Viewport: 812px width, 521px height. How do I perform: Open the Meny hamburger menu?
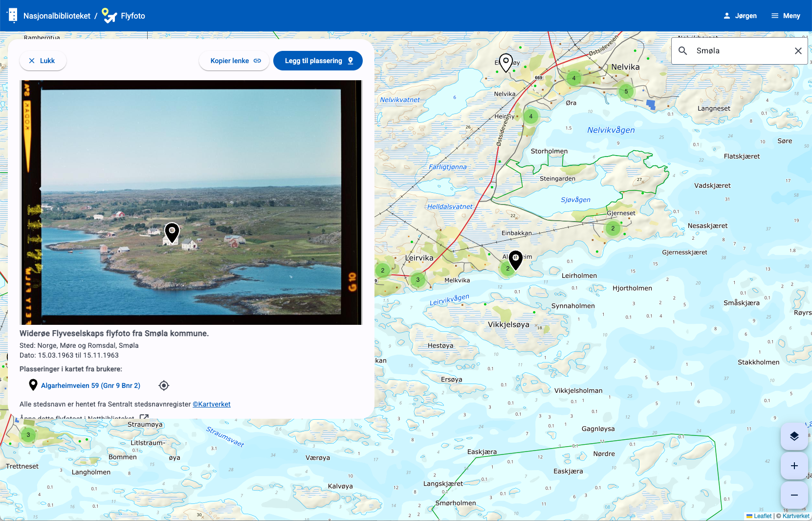pos(786,16)
